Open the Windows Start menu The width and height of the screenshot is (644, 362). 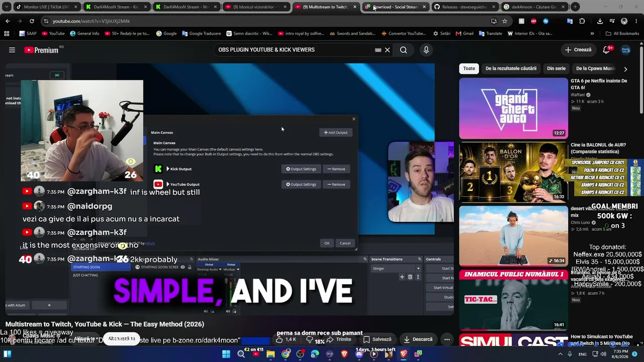tap(226, 354)
